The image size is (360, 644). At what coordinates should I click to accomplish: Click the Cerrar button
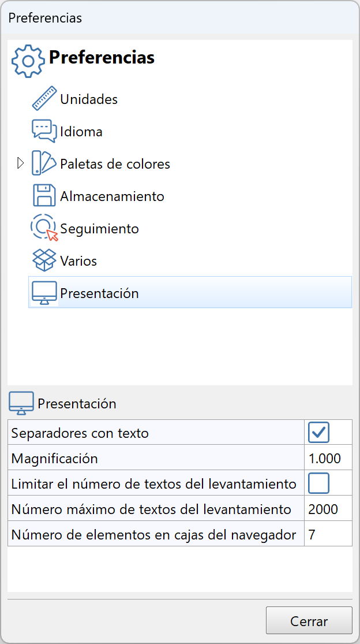309,620
